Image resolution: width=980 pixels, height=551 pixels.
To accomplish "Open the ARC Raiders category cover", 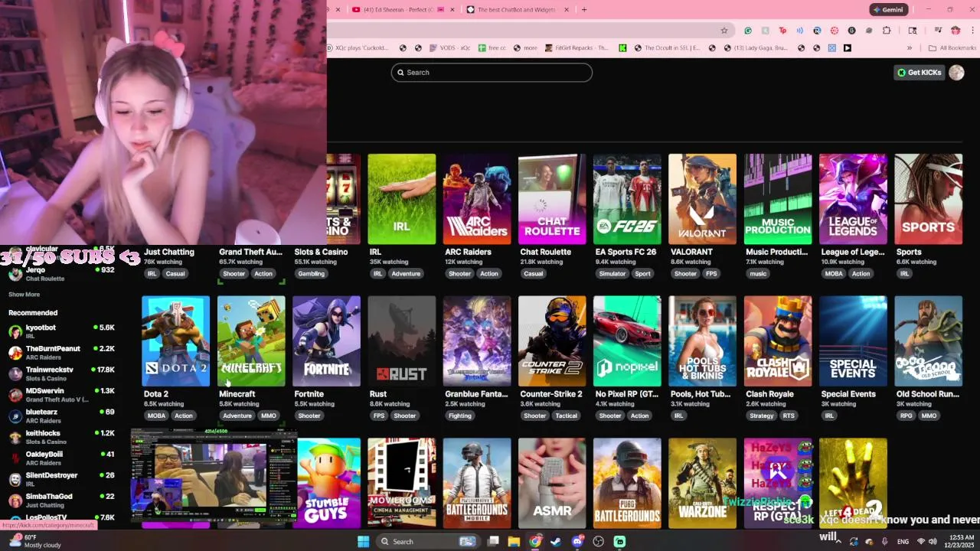I will [476, 199].
